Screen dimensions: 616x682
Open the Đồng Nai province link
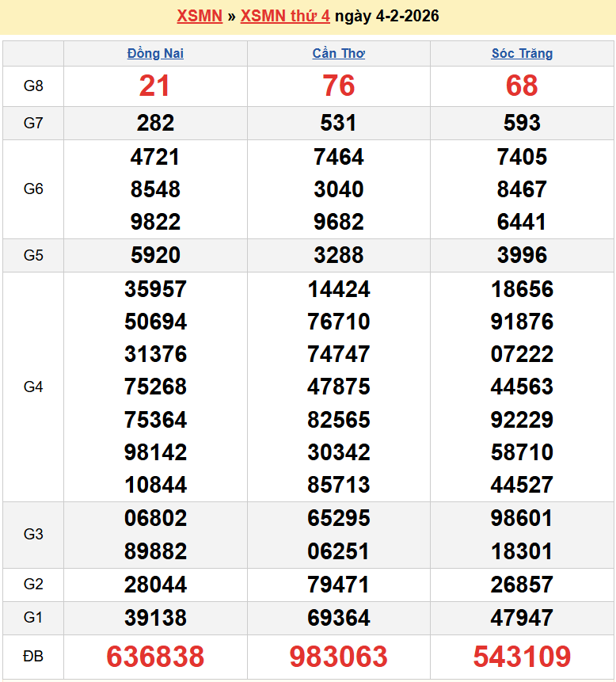coord(155,54)
